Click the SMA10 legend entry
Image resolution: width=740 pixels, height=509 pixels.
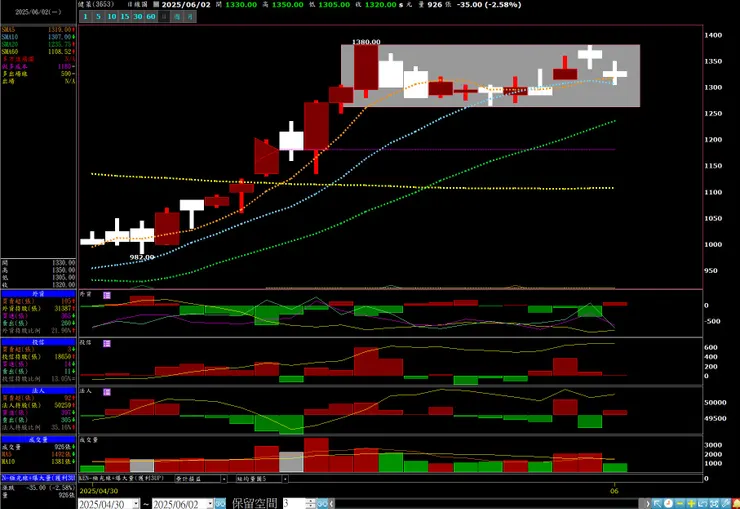point(38,37)
